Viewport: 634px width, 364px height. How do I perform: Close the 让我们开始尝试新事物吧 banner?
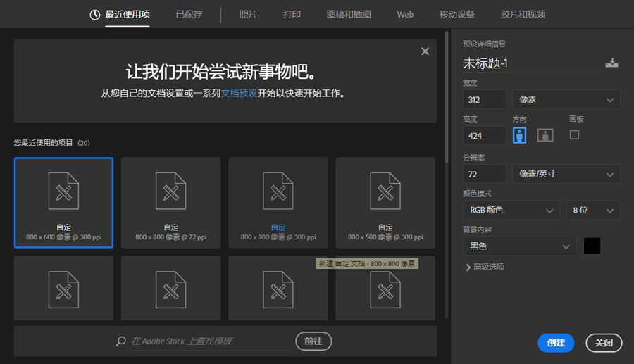[x=425, y=51]
